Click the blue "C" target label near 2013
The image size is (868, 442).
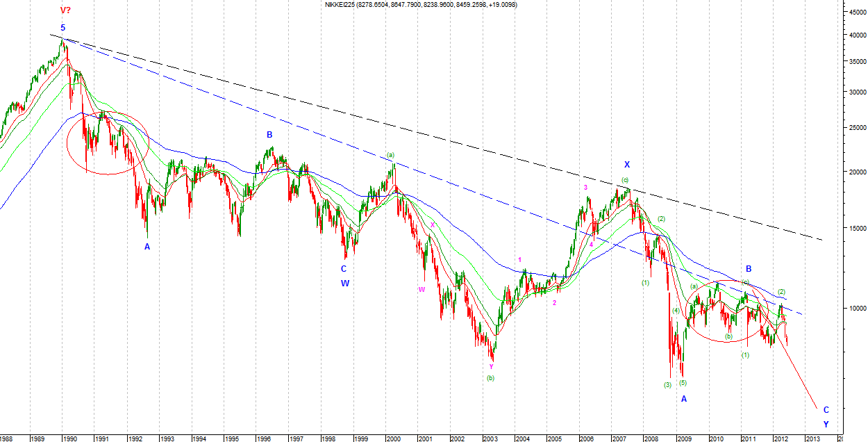826,410
